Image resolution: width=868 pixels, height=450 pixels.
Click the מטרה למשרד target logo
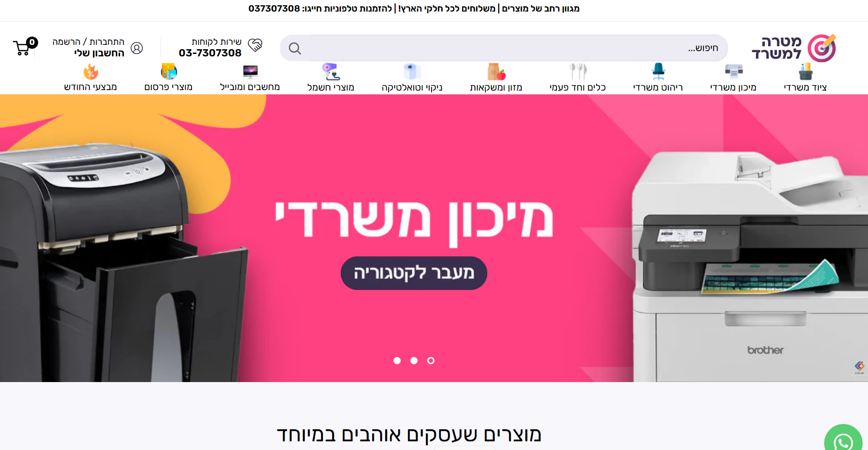[794, 48]
